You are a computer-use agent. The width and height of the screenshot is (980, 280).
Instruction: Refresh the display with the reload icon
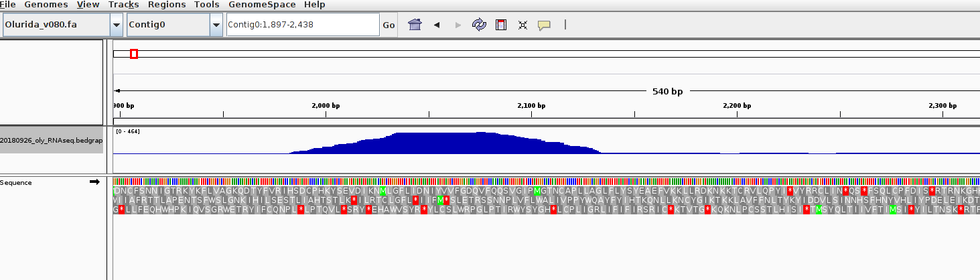(x=478, y=25)
